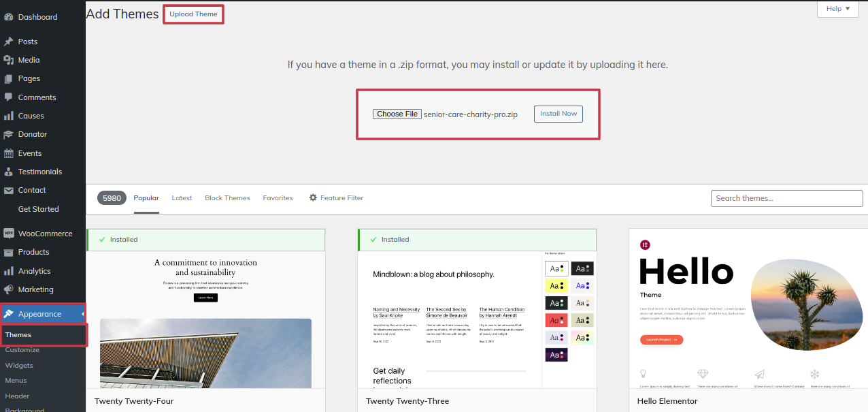
Task: Collapse the Appearance menu arrow
Action: [82, 314]
